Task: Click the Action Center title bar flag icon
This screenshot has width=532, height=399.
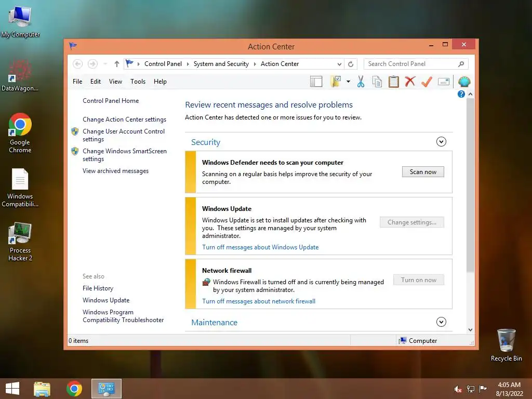Action: click(73, 46)
